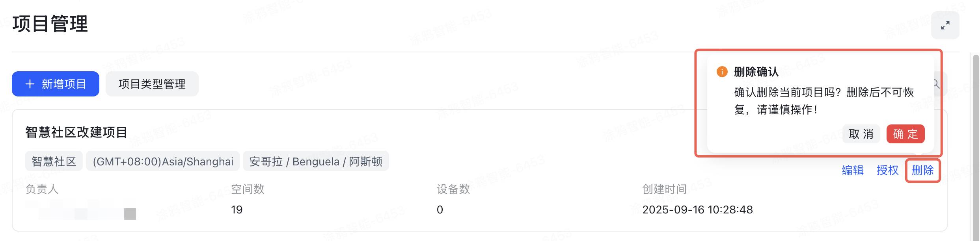Click the highlighted 删除 link

923,171
